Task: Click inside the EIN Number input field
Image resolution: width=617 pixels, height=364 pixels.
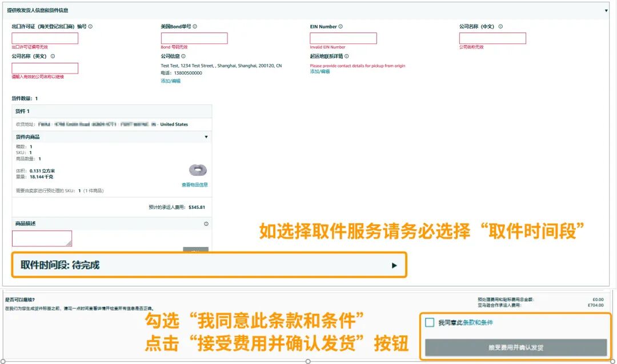Action: 343,38
